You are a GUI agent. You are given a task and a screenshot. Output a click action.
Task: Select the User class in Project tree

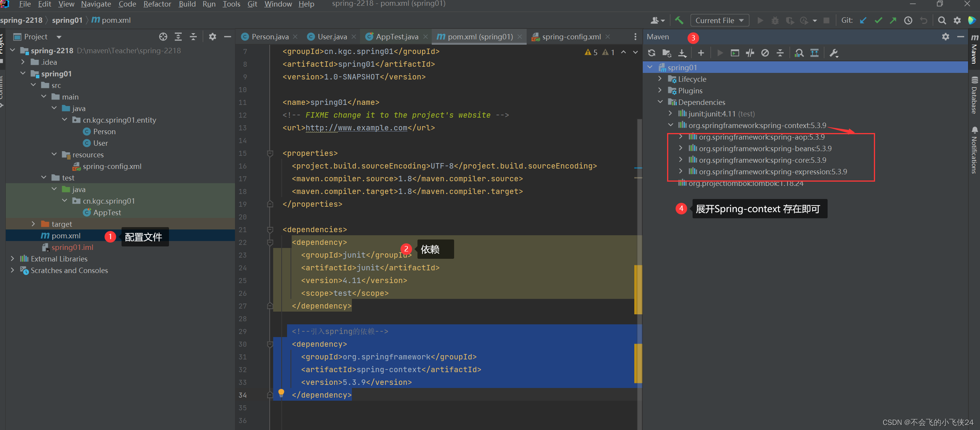point(95,143)
